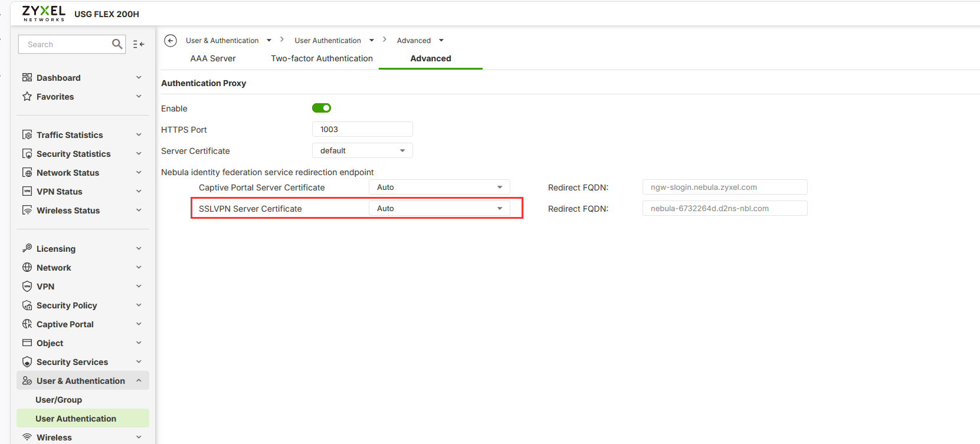Expand the Dashboard menu chevron

pyautogui.click(x=139, y=77)
